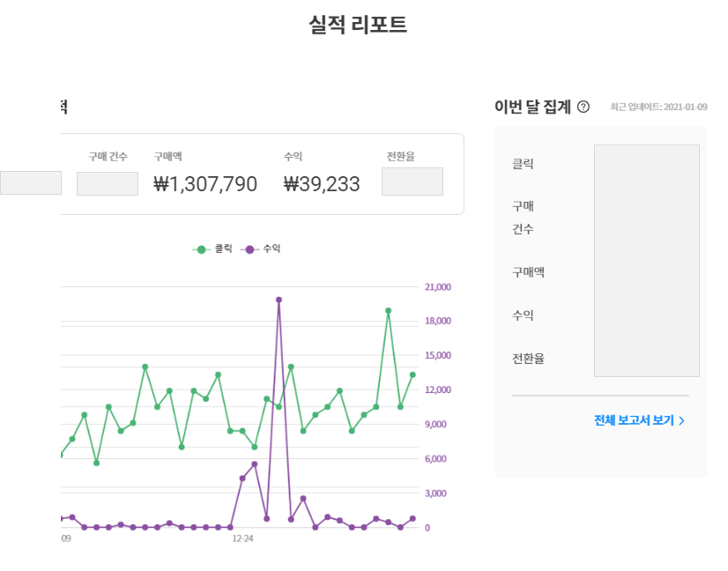
Task: Click the 최근 업데이트 date text
Action: coord(658,108)
